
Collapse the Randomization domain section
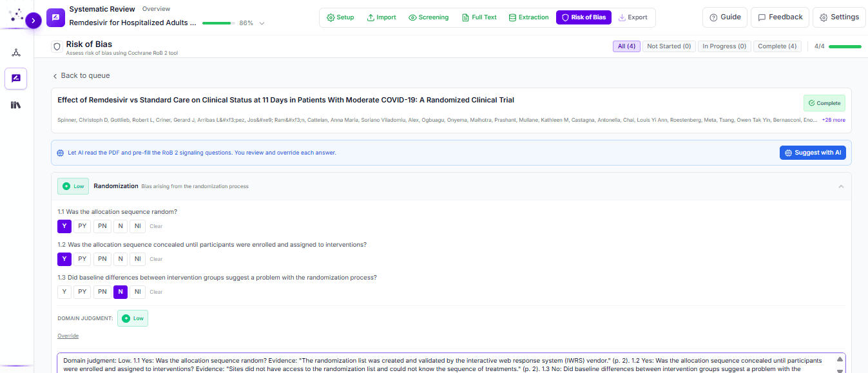coord(841,186)
